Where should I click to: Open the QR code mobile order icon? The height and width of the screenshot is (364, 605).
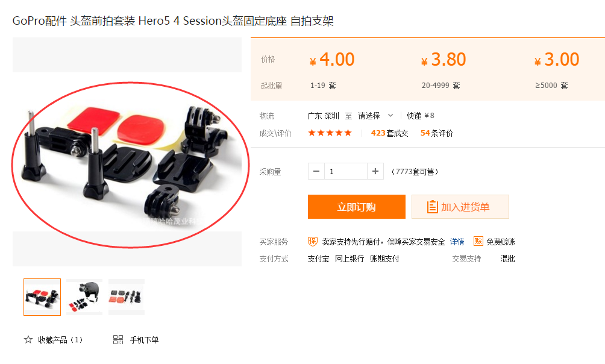click(118, 340)
